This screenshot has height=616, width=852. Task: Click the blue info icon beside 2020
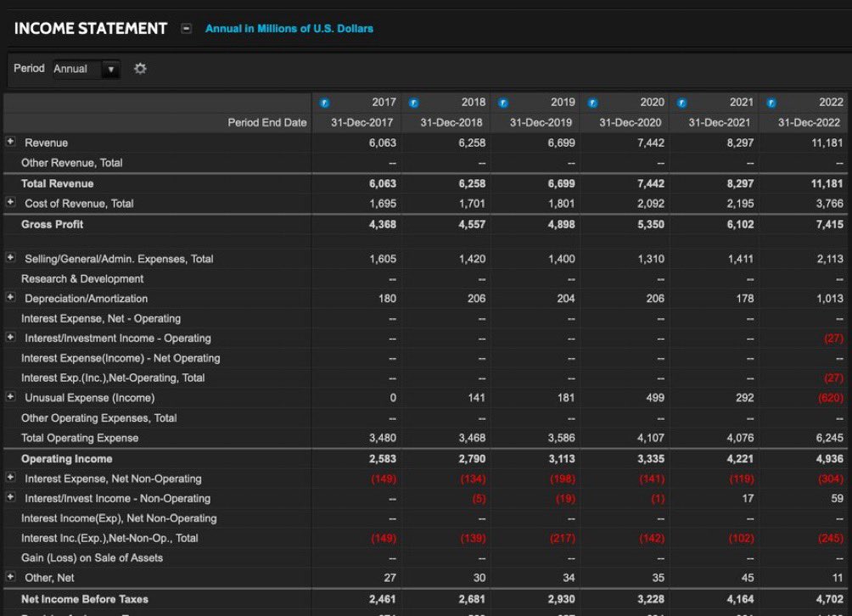click(593, 103)
